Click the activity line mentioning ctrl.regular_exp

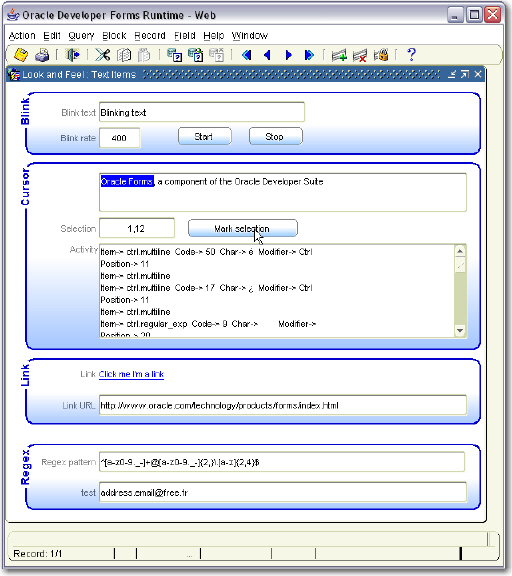coord(208,324)
